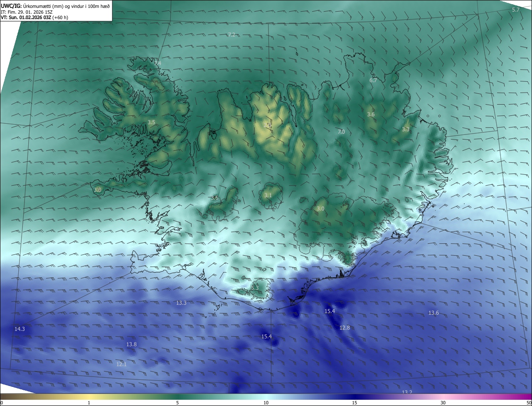Click the 30 label on the colour scale
The width and height of the screenshot is (532, 406).
pyautogui.click(x=443, y=403)
